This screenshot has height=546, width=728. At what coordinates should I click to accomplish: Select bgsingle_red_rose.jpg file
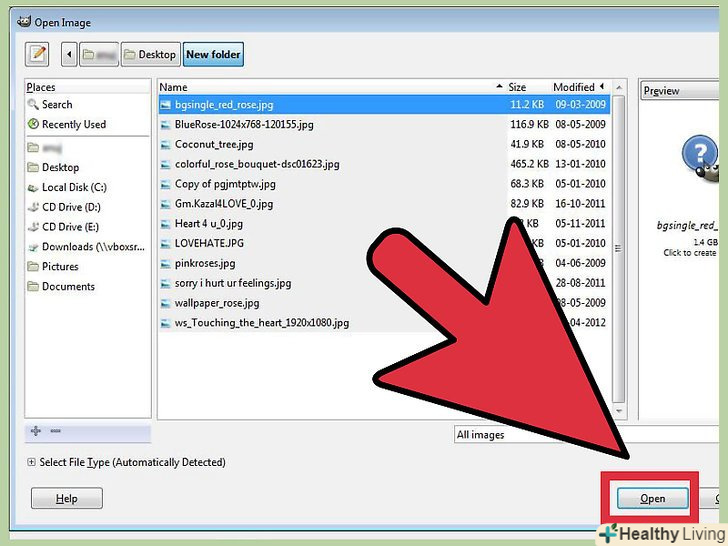(384, 104)
